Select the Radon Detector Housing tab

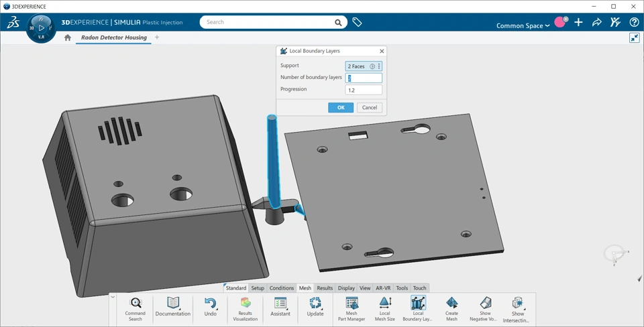click(x=114, y=38)
